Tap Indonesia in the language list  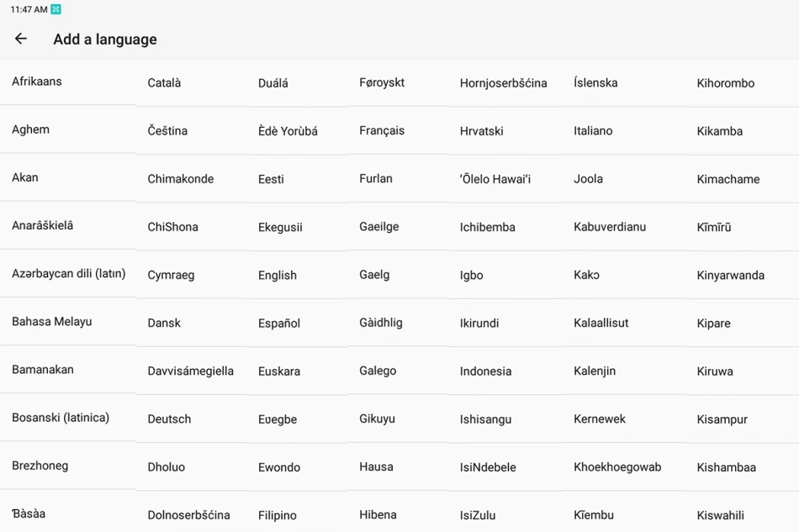click(x=485, y=371)
